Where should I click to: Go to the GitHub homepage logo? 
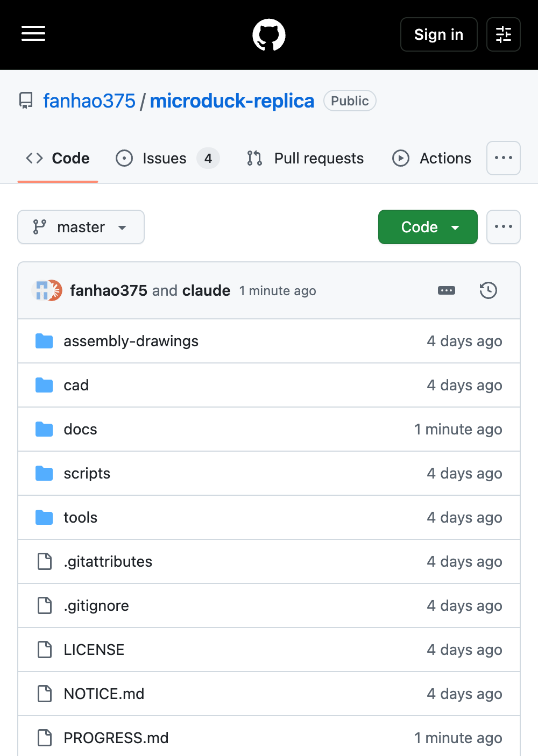269,35
